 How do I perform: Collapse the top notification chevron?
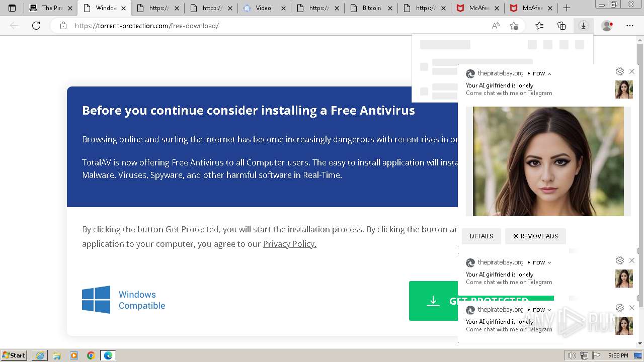[549, 74]
